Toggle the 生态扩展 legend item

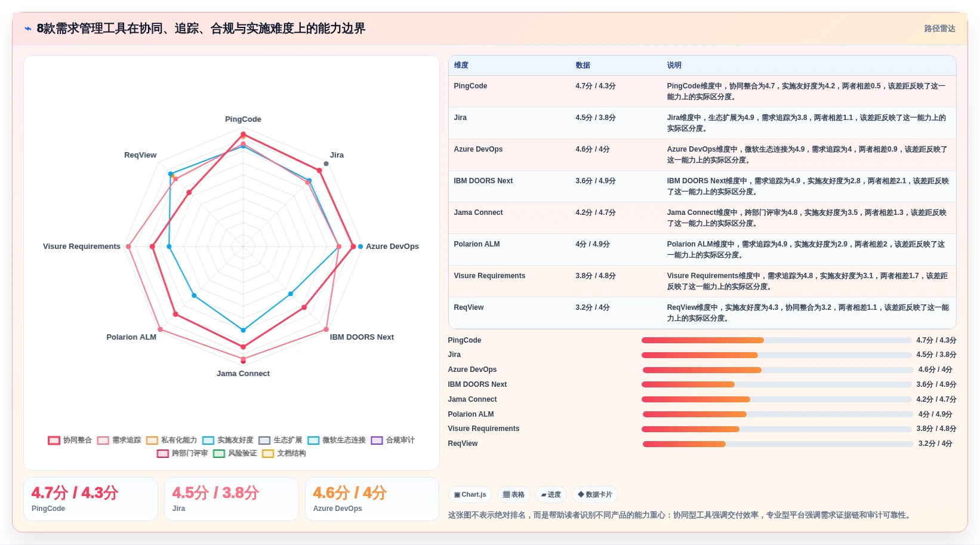280,440
